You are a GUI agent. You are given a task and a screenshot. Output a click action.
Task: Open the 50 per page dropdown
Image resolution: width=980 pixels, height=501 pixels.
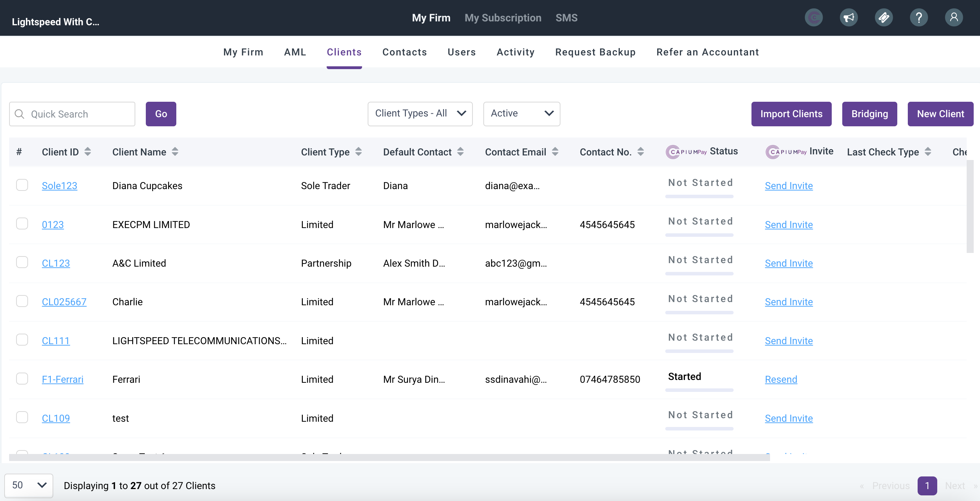(28, 485)
